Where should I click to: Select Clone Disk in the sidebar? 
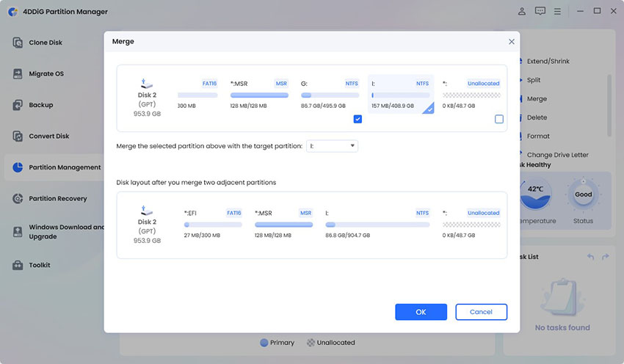[46, 43]
